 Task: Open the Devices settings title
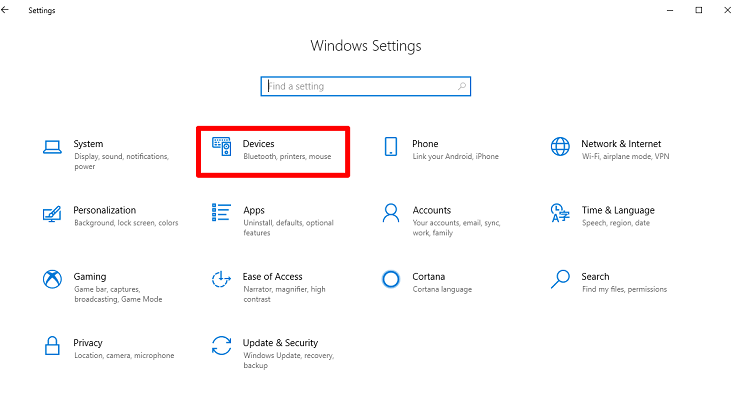pyautogui.click(x=258, y=144)
